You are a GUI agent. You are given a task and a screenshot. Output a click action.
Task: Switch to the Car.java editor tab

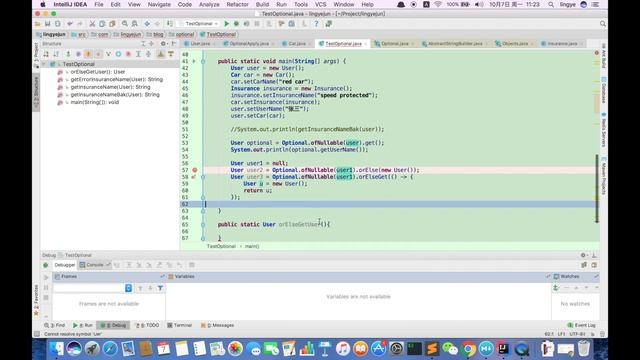(x=297, y=44)
